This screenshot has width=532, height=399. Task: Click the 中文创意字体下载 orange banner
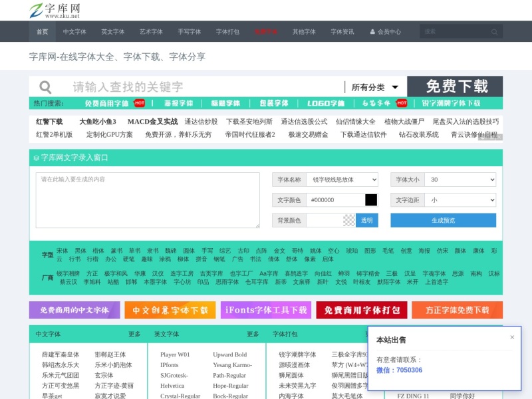tap(170, 310)
